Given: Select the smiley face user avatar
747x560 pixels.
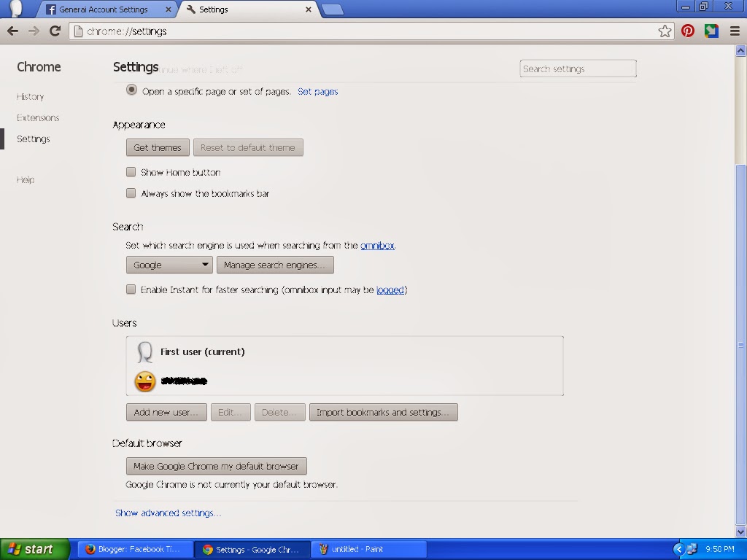Looking at the screenshot, I should pyautogui.click(x=145, y=381).
